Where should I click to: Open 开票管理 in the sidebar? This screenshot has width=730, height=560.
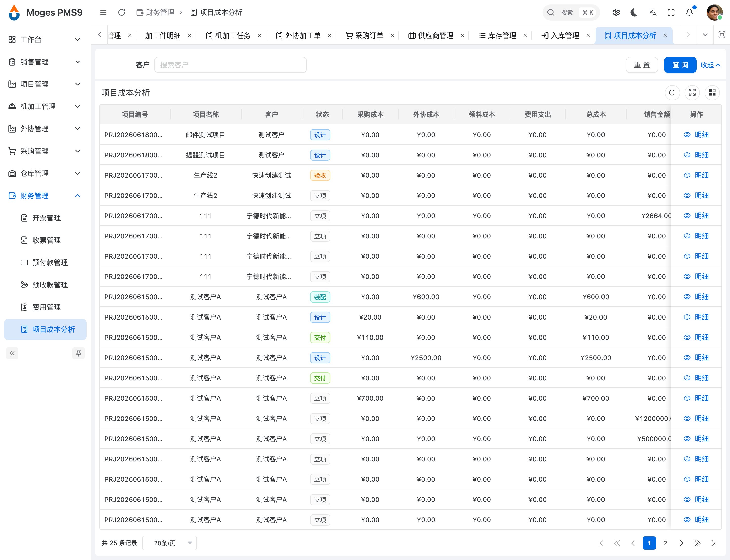(45, 218)
